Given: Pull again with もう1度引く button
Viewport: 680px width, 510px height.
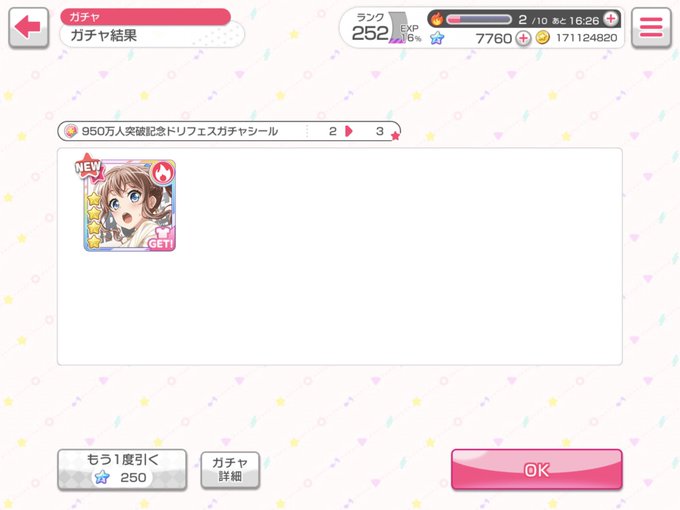Looking at the screenshot, I should tap(122, 470).
